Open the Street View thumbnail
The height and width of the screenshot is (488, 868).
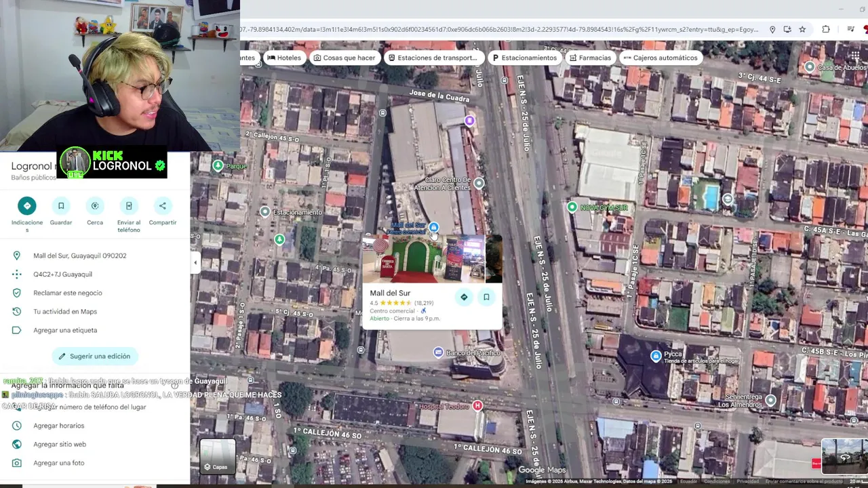(x=844, y=455)
